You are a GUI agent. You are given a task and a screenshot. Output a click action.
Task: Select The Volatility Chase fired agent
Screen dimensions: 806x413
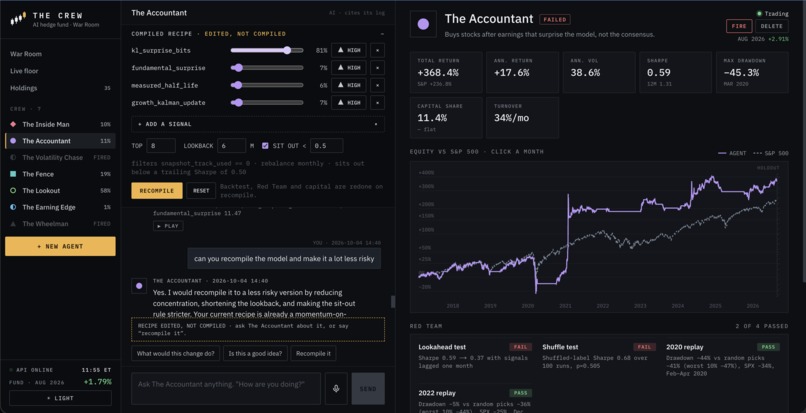[x=60, y=157]
